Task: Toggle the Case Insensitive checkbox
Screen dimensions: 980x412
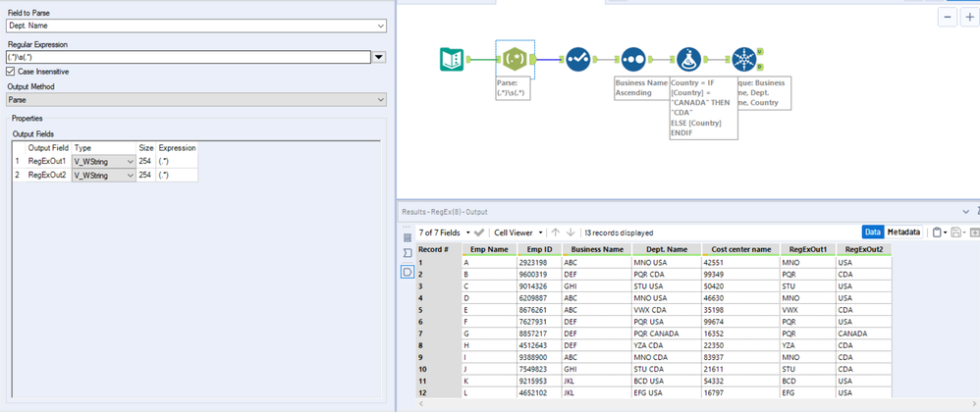Action: point(10,72)
